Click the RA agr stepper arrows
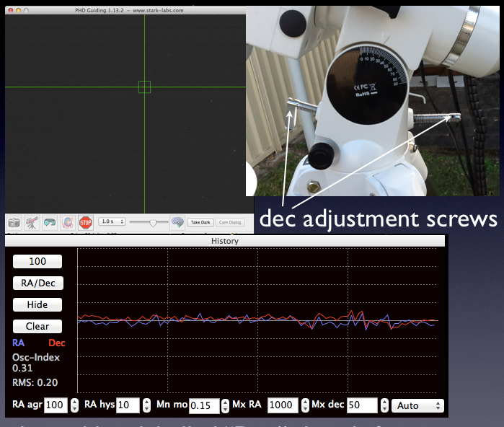Screen dimensions: 504x427 74,405
